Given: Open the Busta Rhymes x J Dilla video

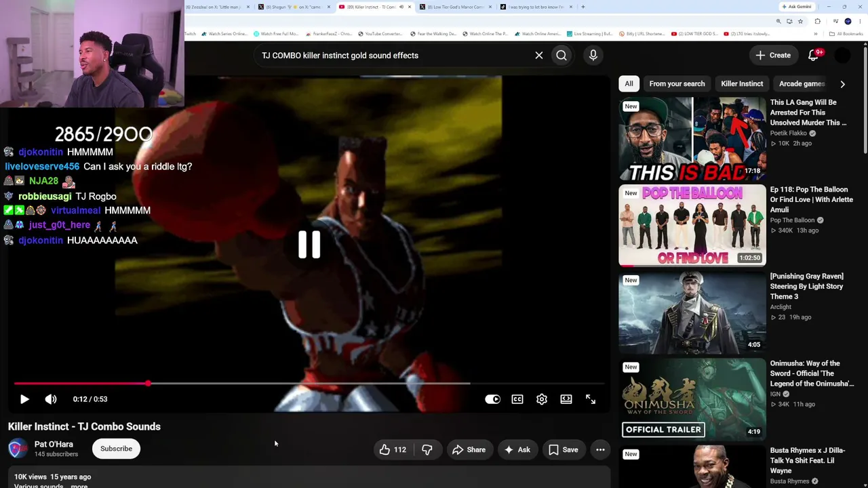Looking at the screenshot, I should (692, 466).
